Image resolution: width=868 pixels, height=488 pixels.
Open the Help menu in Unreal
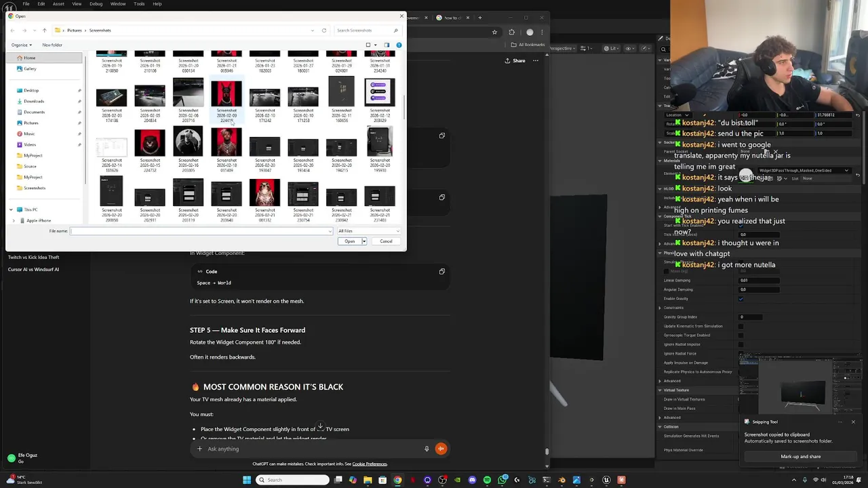(x=157, y=3)
